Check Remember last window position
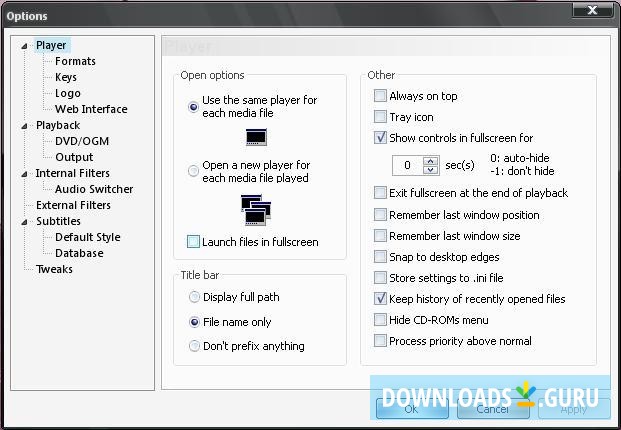621x430 pixels. click(380, 215)
